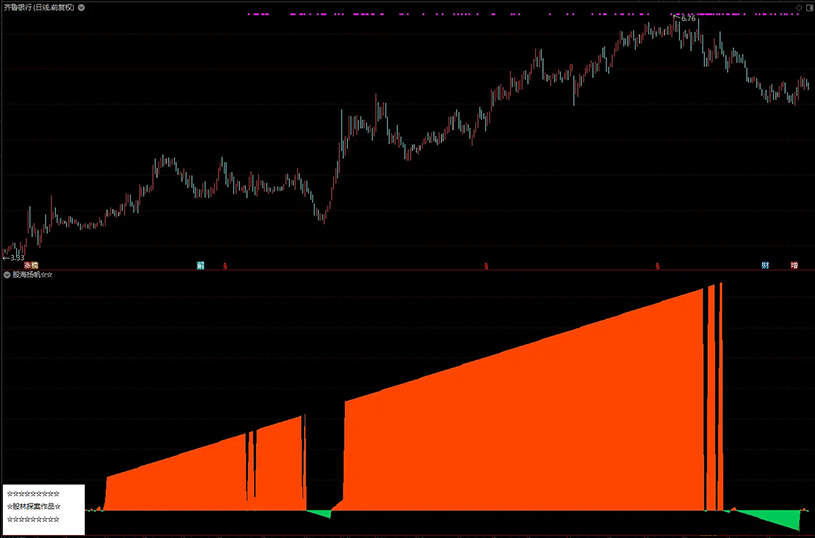This screenshot has width=815, height=538.
Task: Click the 股林探索作品 text in the white box
Action: click(x=34, y=506)
